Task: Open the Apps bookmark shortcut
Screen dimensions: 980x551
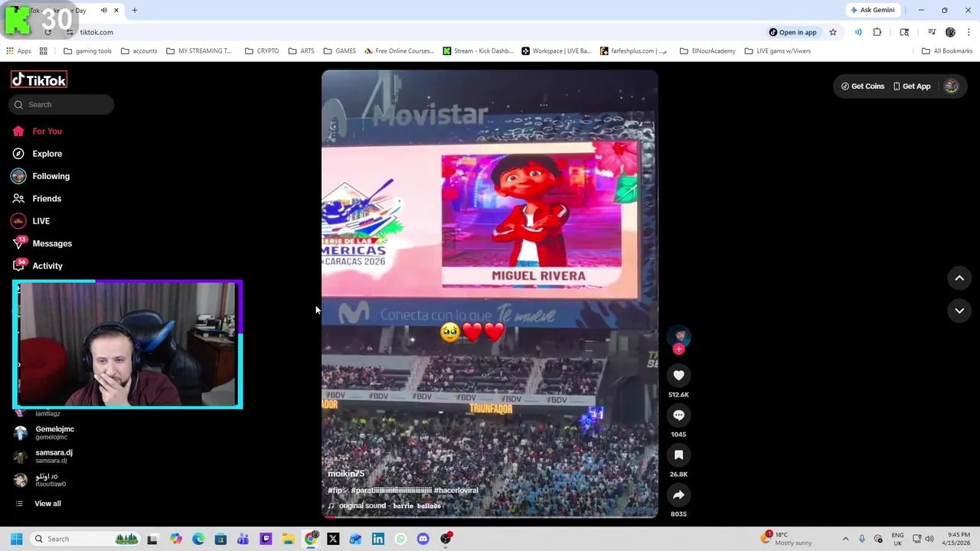Action: pos(19,51)
